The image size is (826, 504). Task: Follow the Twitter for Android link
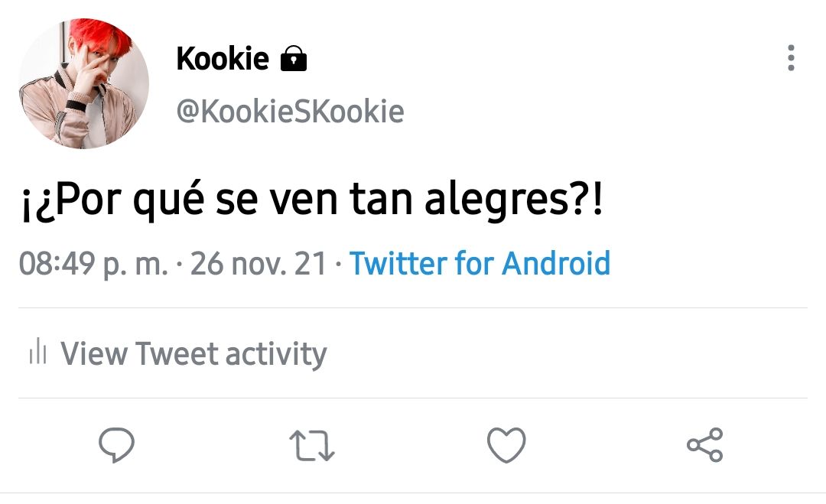click(480, 263)
